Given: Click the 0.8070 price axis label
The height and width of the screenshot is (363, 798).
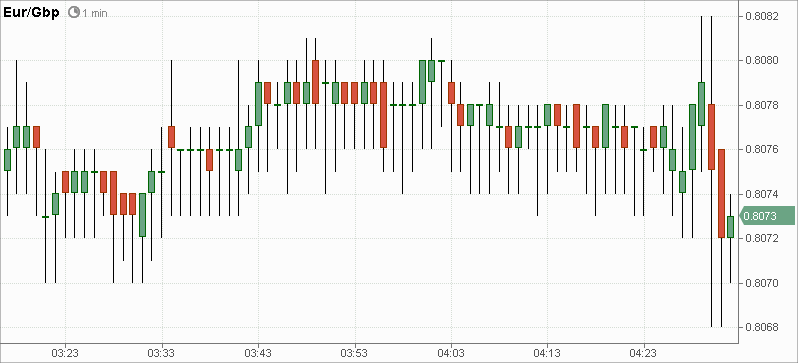Looking at the screenshot, I should click(761, 283).
